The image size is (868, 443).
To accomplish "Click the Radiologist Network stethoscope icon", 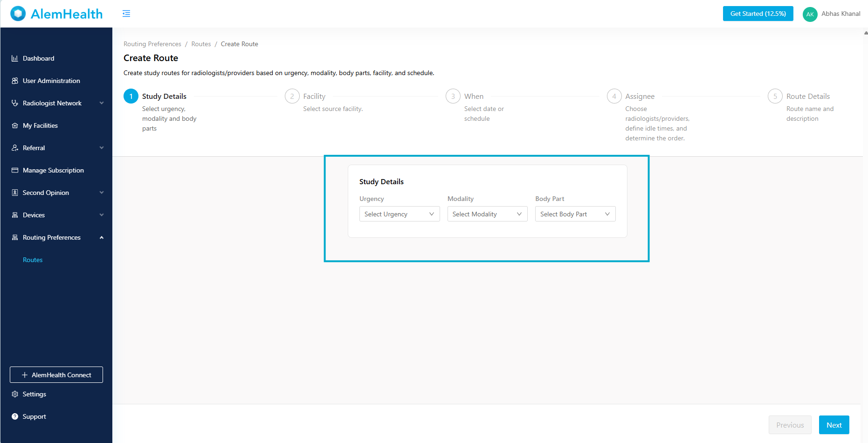I will click(x=15, y=103).
